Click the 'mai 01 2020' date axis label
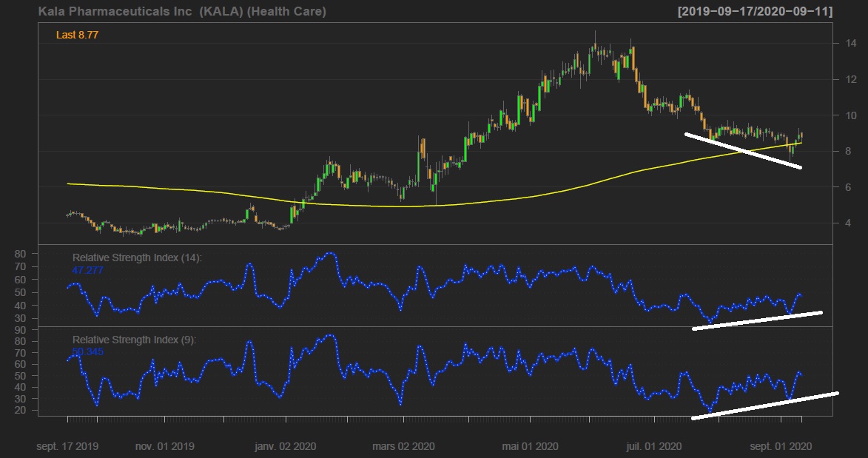Image resolution: width=868 pixels, height=458 pixels. coord(531,446)
